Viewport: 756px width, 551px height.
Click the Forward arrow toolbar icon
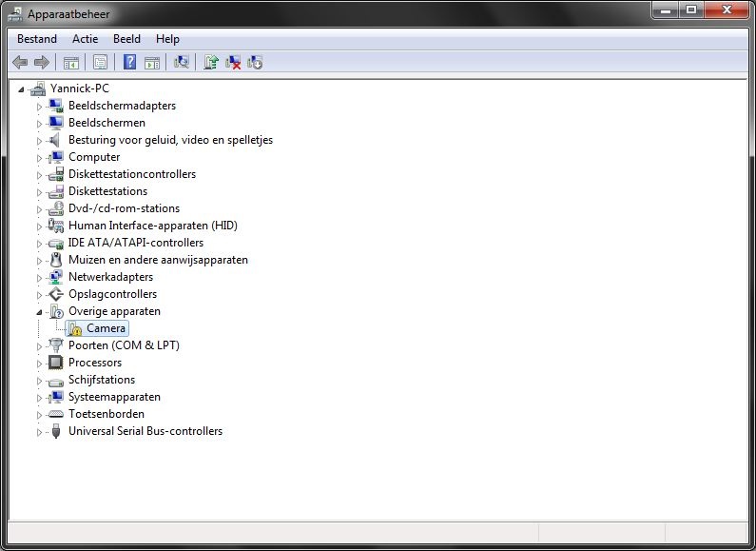(x=42, y=62)
